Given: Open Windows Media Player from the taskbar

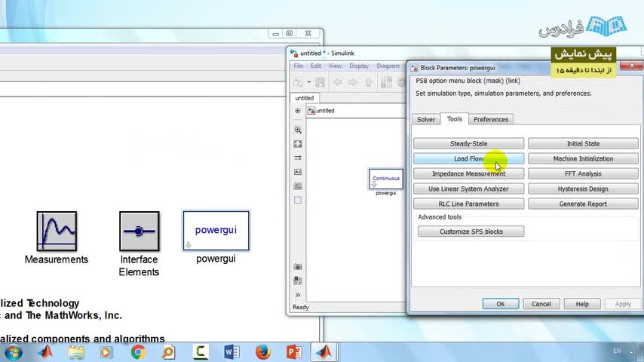Looking at the screenshot, I should coord(106,352).
